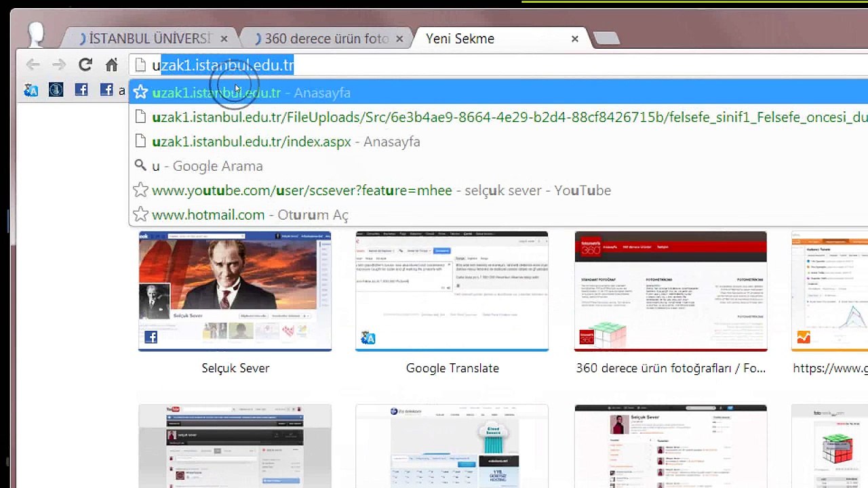Click the 'Selçuk Sever' thumbnail caption
868x488 pixels.
point(235,368)
